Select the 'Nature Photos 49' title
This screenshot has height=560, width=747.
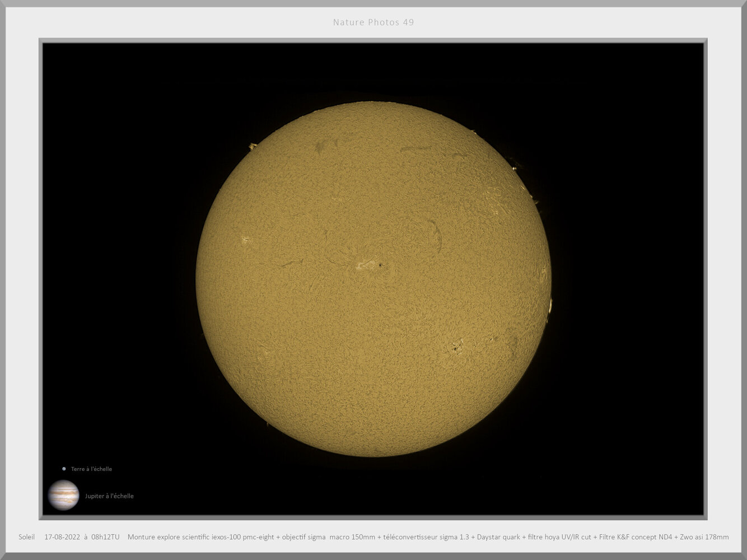point(373,22)
